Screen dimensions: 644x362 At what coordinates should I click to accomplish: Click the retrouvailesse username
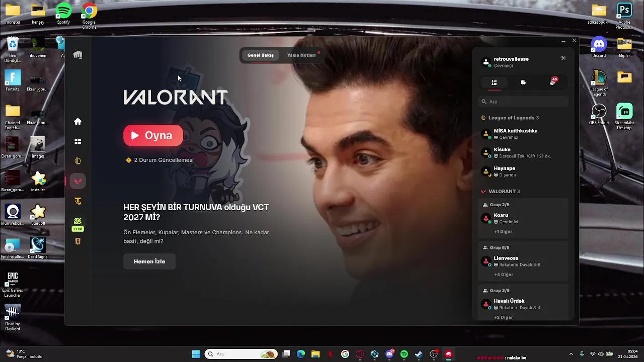511,59
